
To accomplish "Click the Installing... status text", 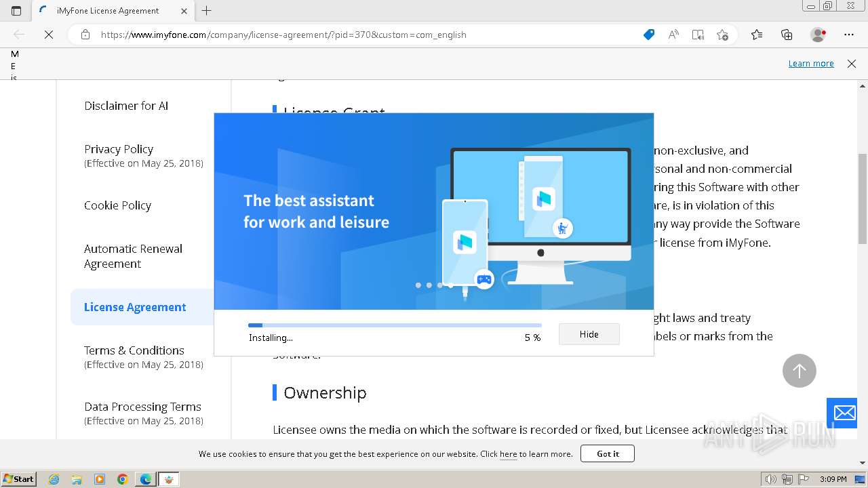I will click(x=271, y=338).
